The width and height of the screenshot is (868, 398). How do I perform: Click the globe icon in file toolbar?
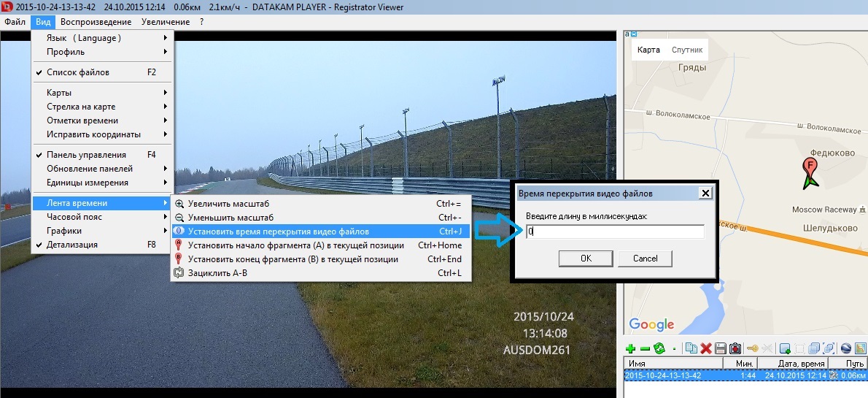click(x=846, y=348)
